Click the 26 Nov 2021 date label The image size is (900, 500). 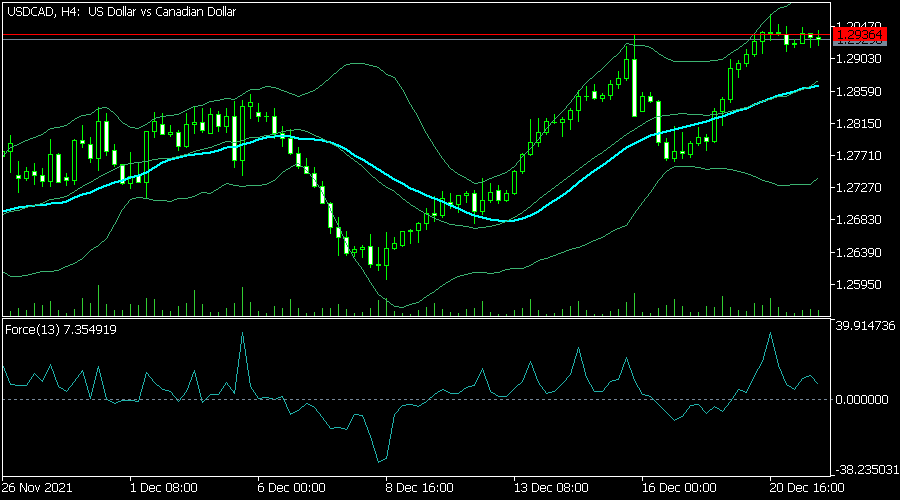click(37, 488)
